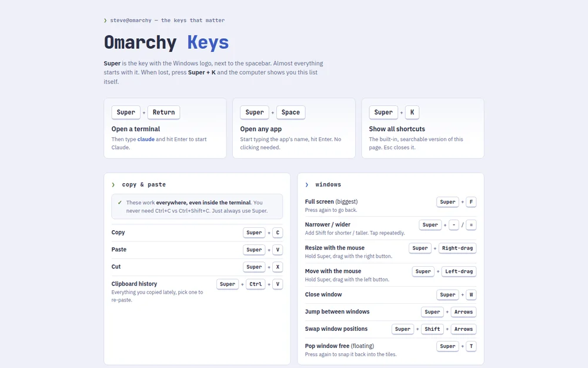Viewport: 588px width, 368px height.
Task: Click the F key in Full screen row
Action: (471, 202)
